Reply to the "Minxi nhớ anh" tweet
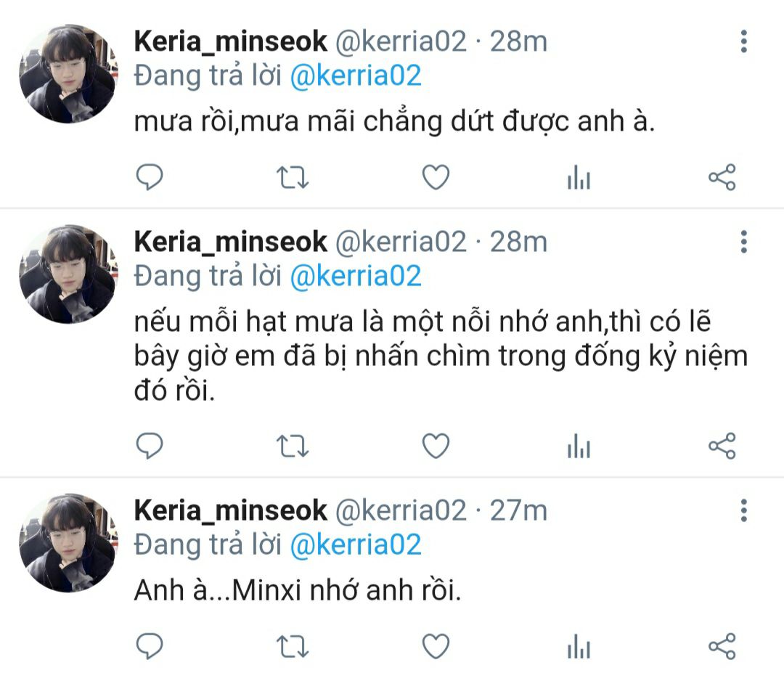Viewport: 784px width, 673px height. click(x=150, y=645)
